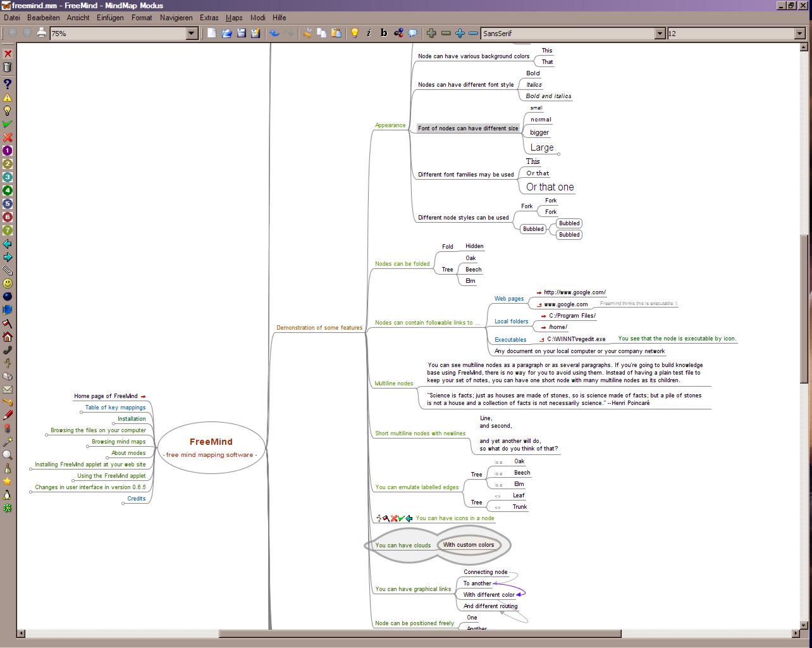
Task: Expand the About modes node fold handle
Action: click(x=108, y=458)
